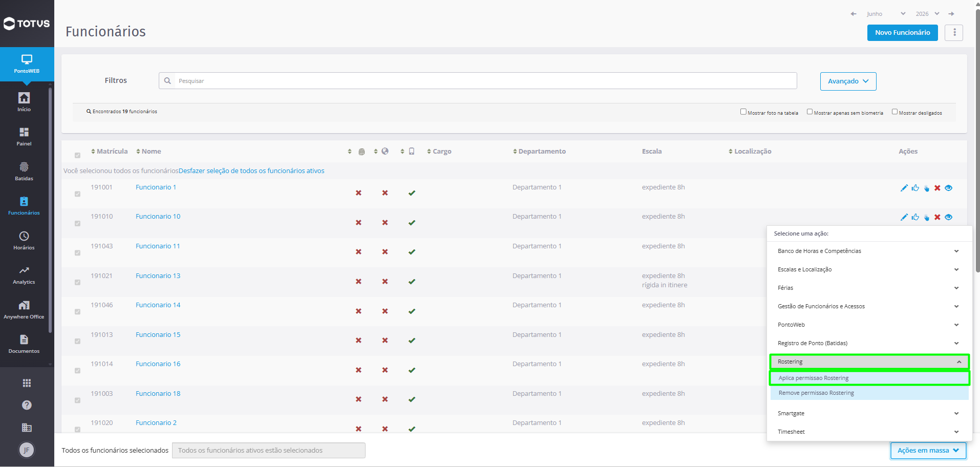The image size is (980, 467).
Task: Open the Funcionario 13 link
Action: (x=158, y=275)
